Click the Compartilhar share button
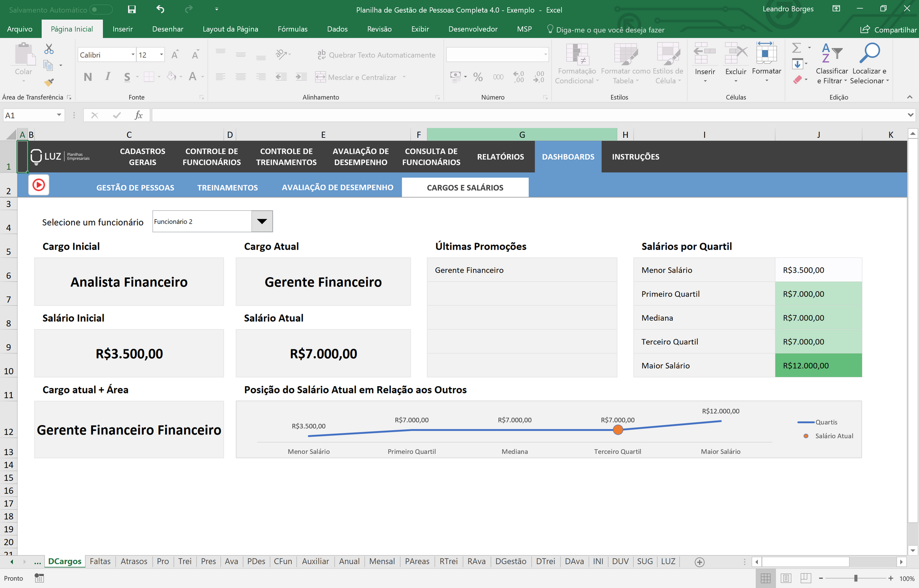Screen dimensions: 919x588 pos(888,30)
